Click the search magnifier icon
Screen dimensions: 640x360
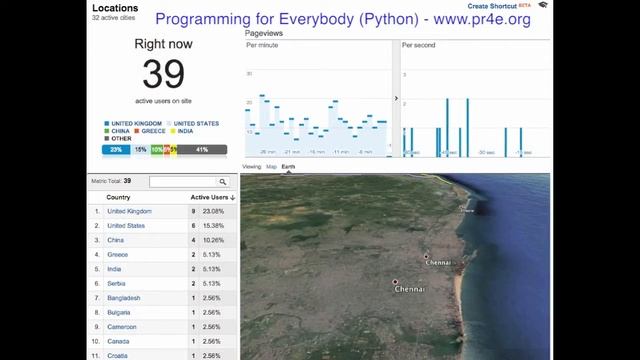(222, 182)
